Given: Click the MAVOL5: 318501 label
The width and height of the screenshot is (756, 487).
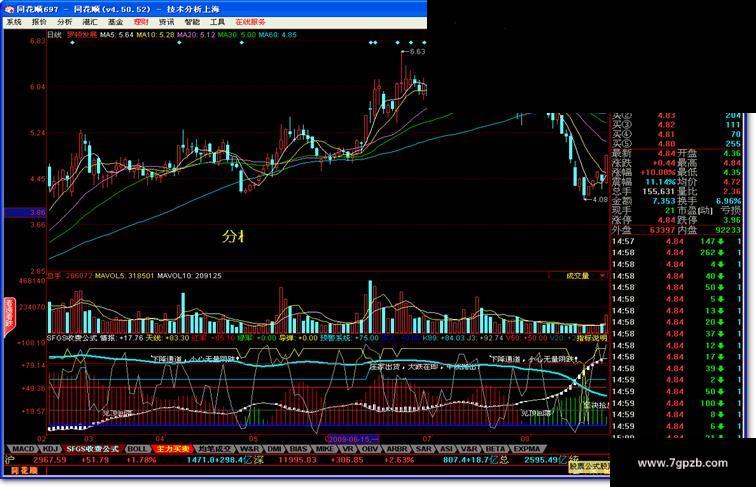Looking at the screenshot, I should (124, 276).
